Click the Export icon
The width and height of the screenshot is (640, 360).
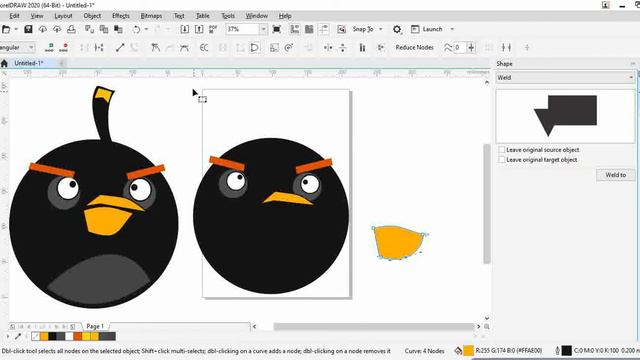click(x=199, y=29)
